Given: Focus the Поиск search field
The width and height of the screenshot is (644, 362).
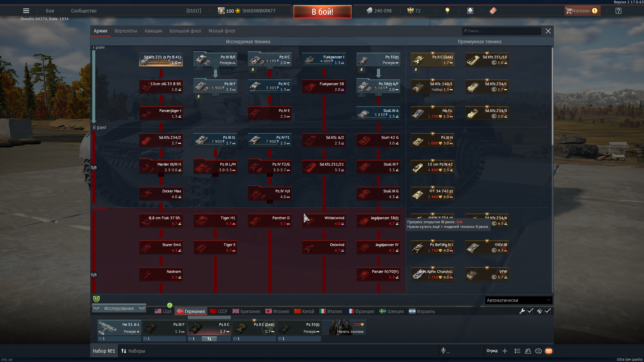Looking at the screenshot, I should pyautogui.click(x=501, y=31).
